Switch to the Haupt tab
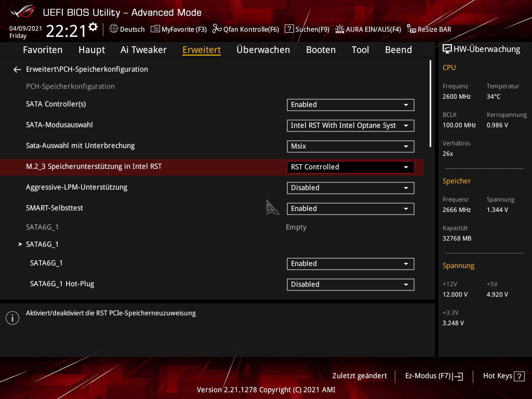This screenshot has width=532, height=399. (91, 49)
